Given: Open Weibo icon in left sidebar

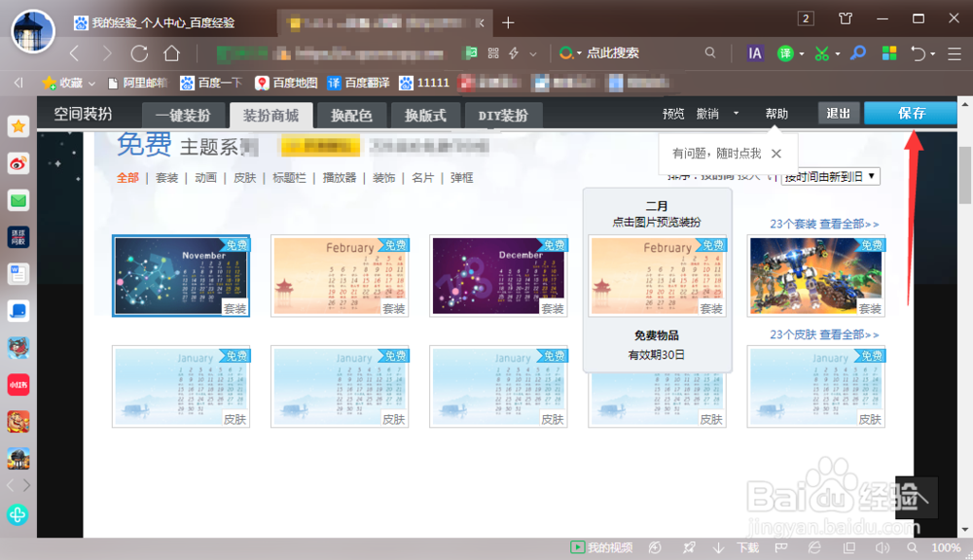Looking at the screenshot, I should point(18,163).
